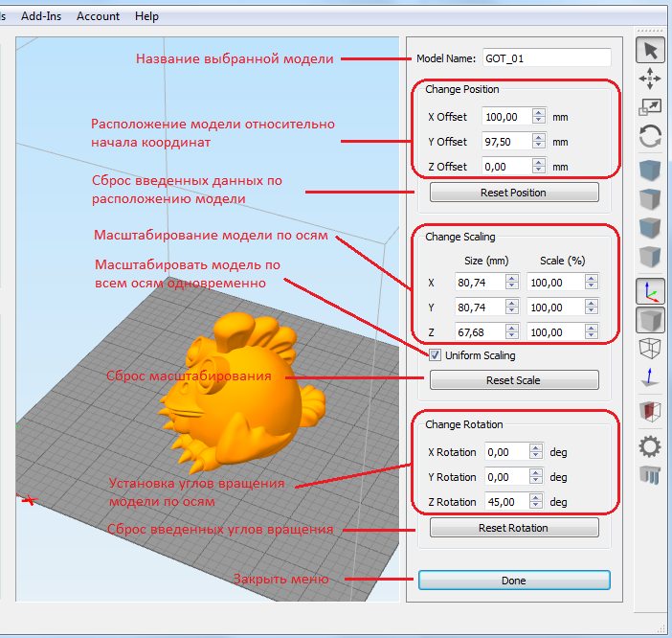Increase Z scale percent with up arrow
This screenshot has width=672, height=638.
[x=592, y=328]
